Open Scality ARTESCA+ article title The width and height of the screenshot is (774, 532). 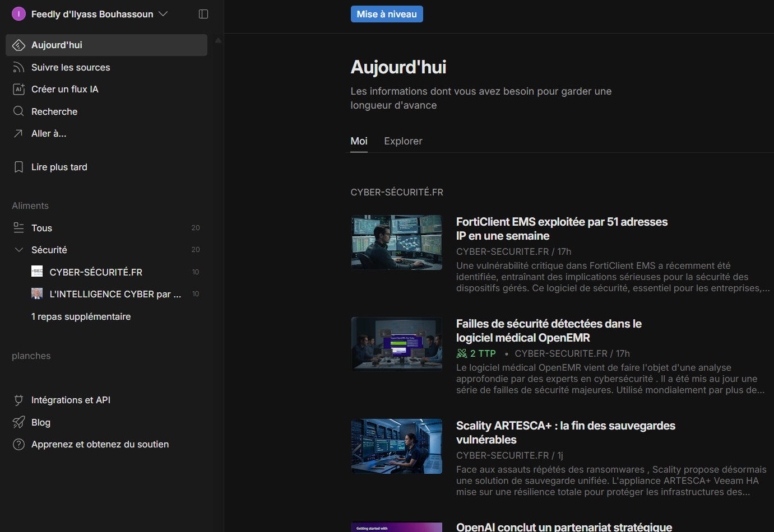click(x=566, y=433)
